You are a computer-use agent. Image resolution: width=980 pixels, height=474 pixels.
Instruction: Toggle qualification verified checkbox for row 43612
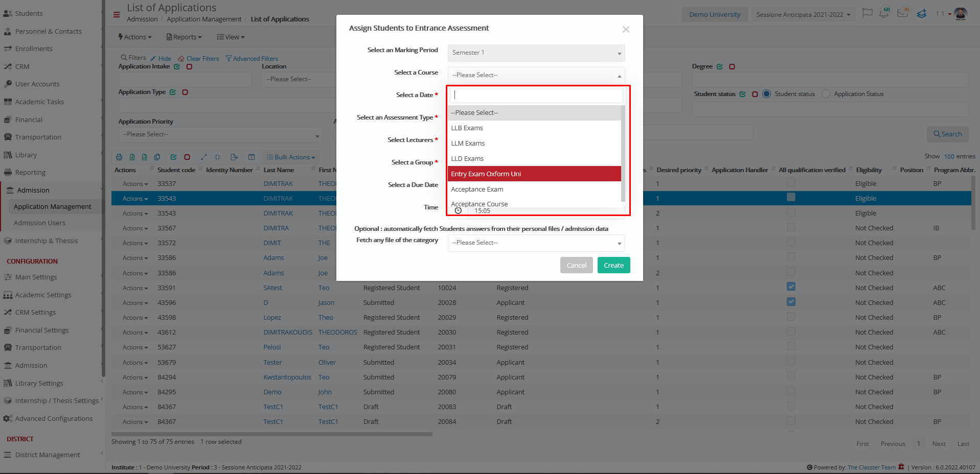coord(791,331)
